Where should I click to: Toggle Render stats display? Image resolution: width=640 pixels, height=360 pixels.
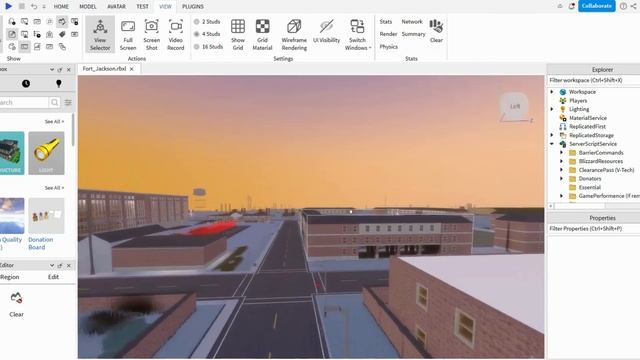pyautogui.click(x=388, y=34)
